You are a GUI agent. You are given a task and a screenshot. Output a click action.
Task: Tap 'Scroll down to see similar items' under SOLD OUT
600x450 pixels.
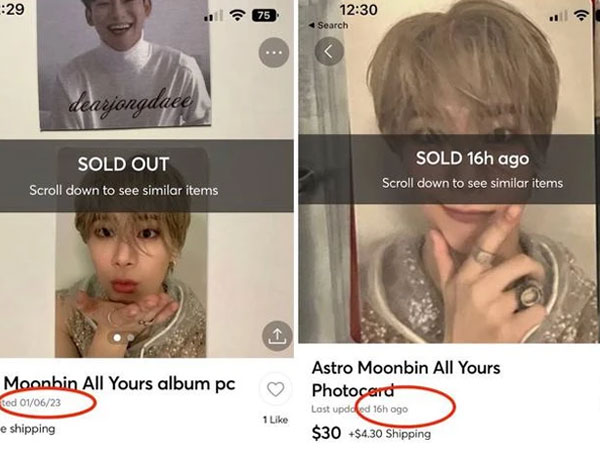(x=123, y=189)
